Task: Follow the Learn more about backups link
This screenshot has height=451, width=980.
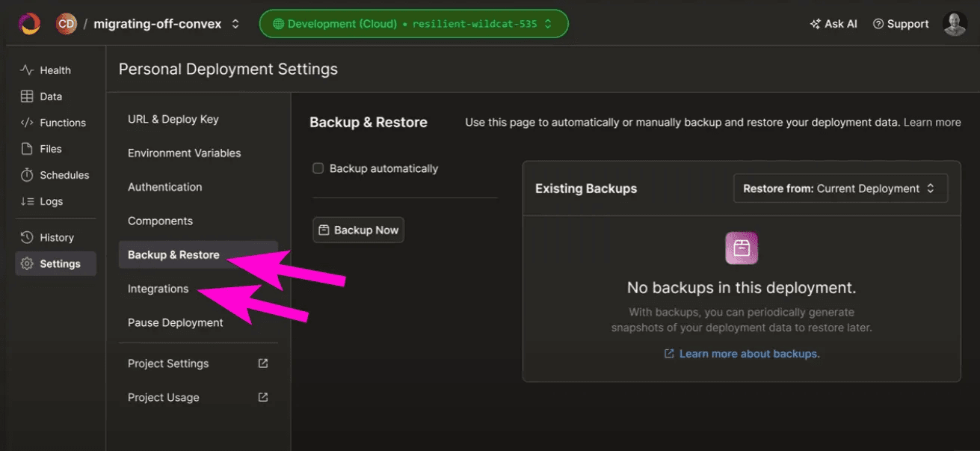Action: point(749,354)
